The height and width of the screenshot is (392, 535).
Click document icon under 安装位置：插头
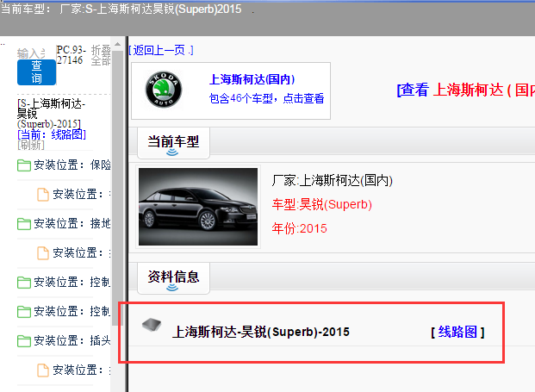(x=43, y=370)
